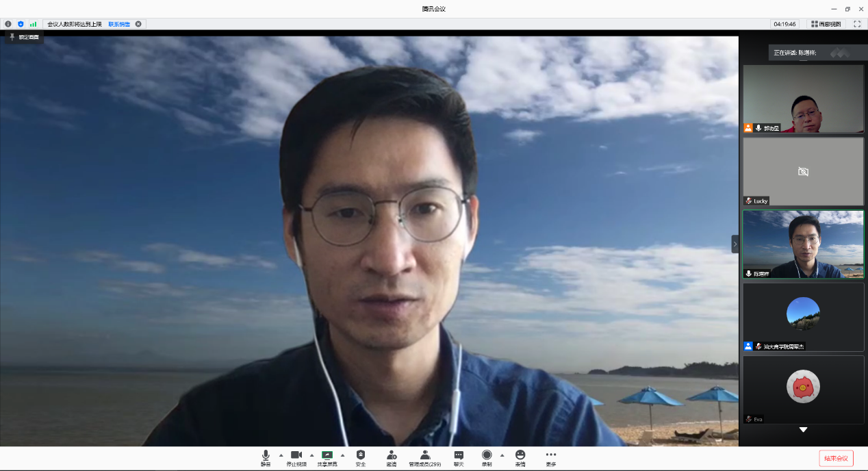Collapse the participant thumbnail sidebar

[x=735, y=244]
